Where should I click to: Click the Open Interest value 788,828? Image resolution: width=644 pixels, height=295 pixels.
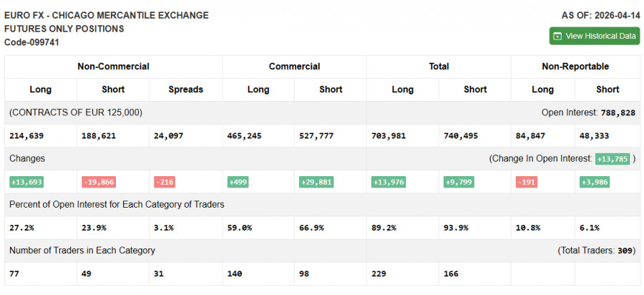[x=618, y=112]
